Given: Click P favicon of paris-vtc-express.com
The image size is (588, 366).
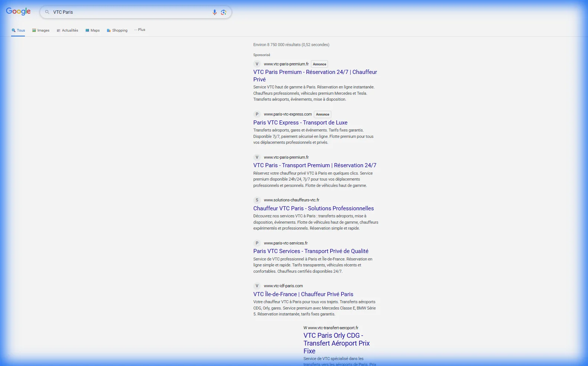Looking at the screenshot, I should point(257,114).
